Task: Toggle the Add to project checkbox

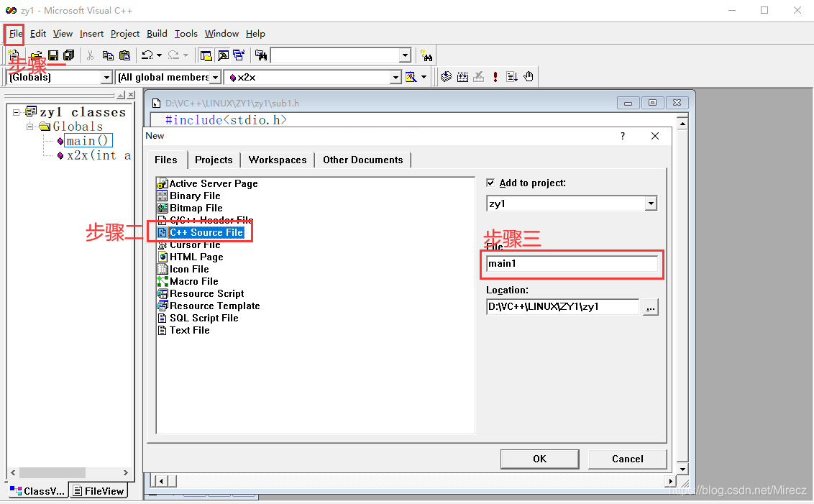Action: 490,183
